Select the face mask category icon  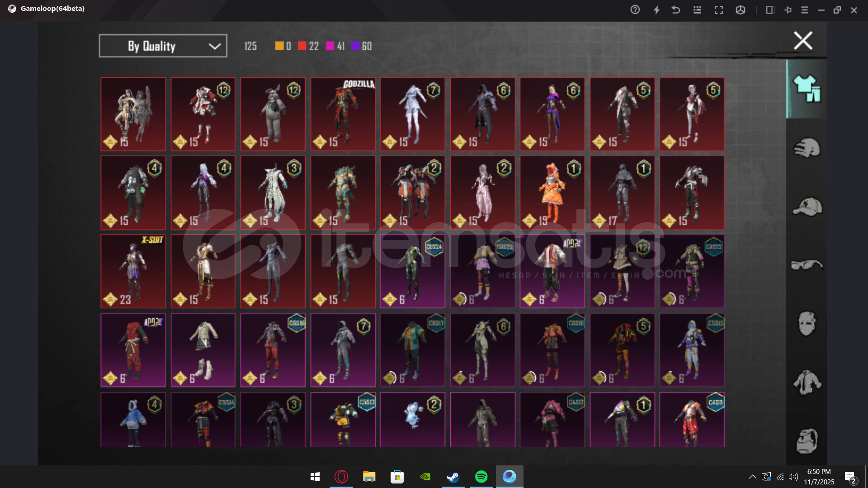(807, 324)
